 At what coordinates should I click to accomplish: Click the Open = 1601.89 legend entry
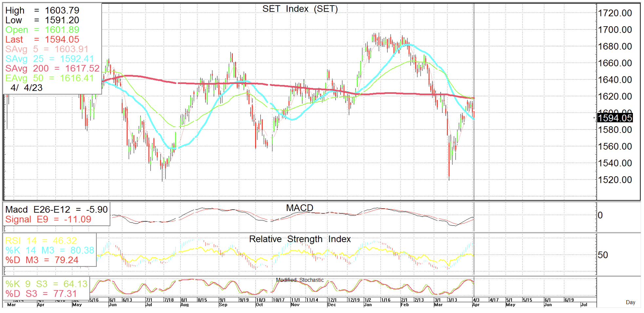point(42,30)
